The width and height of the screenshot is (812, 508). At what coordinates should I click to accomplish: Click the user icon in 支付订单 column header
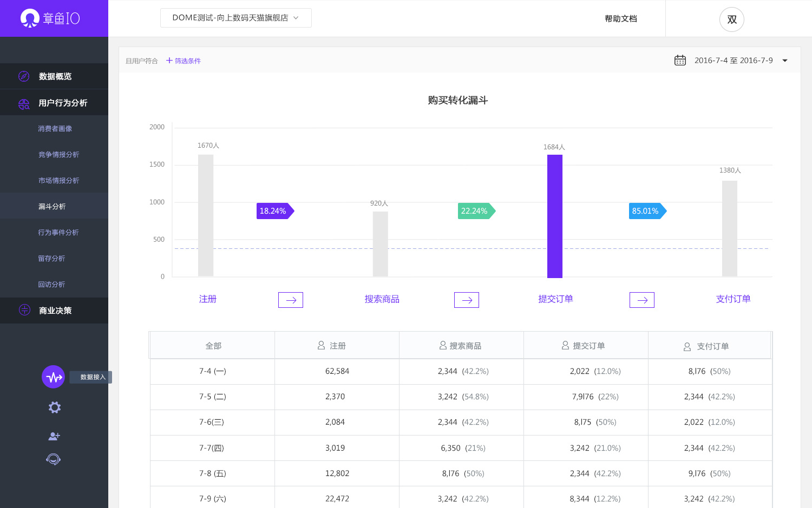(687, 347)
